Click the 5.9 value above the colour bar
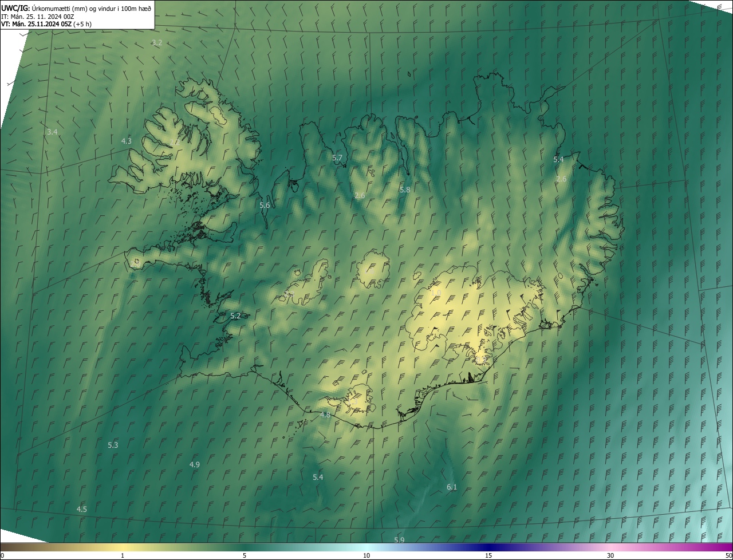Screen dimensions: 733x560 pos(399,540)
